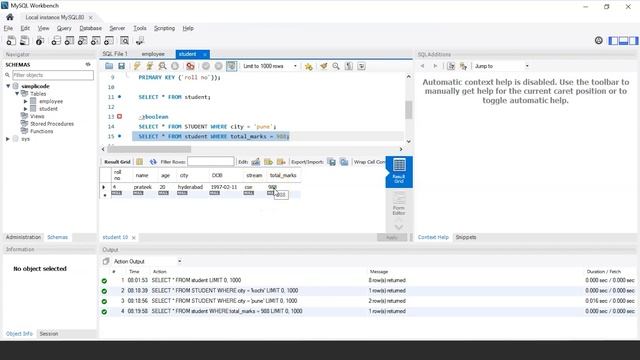Click the Beautify query broom icon
Screen dimensions: 640x360
(x=323, y=66)
